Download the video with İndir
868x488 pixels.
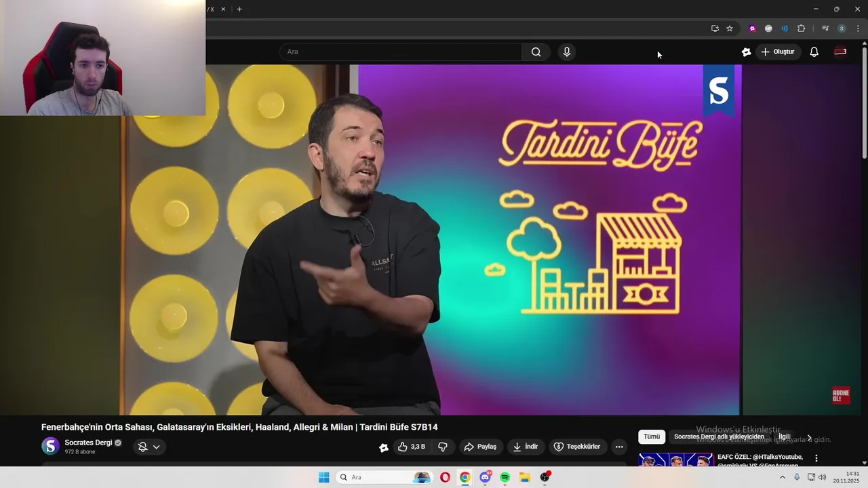tap(526, 447)
